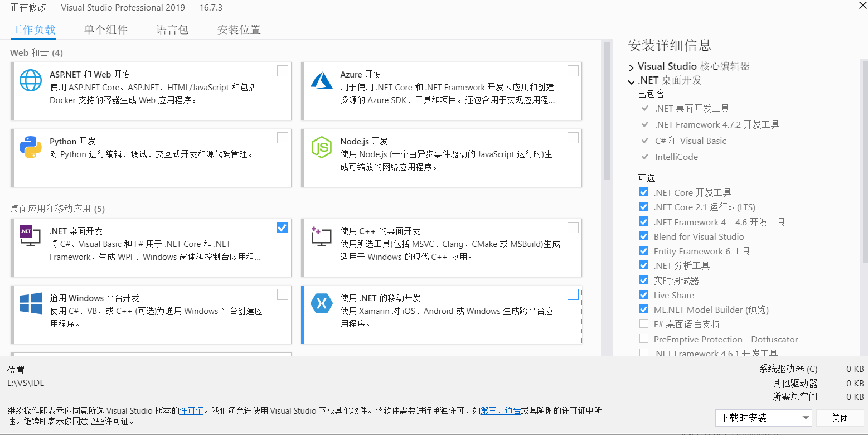Image resolution: width=868 pixels, height=435 pixels.
Task: Open the third-party notices link (第三方通告)
Action: click(x=501, y=410)
